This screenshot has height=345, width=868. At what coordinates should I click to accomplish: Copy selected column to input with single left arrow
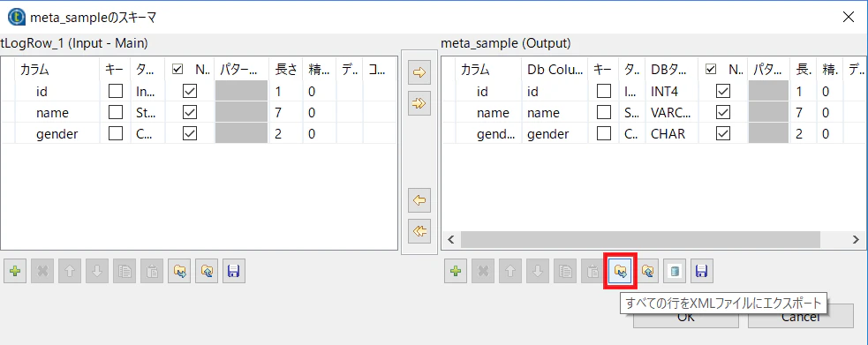pyautogui.click(x=419, y=201)
